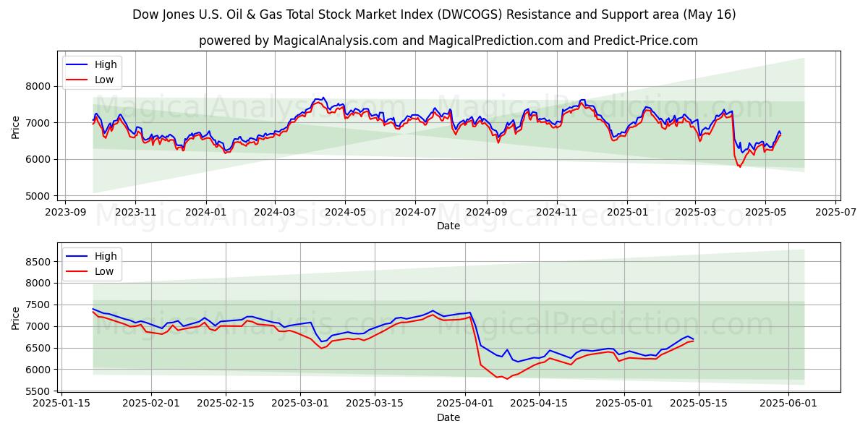The image size is (868, 434).
Task: Click the '2025-01' tick label
Action: point(627,213)
